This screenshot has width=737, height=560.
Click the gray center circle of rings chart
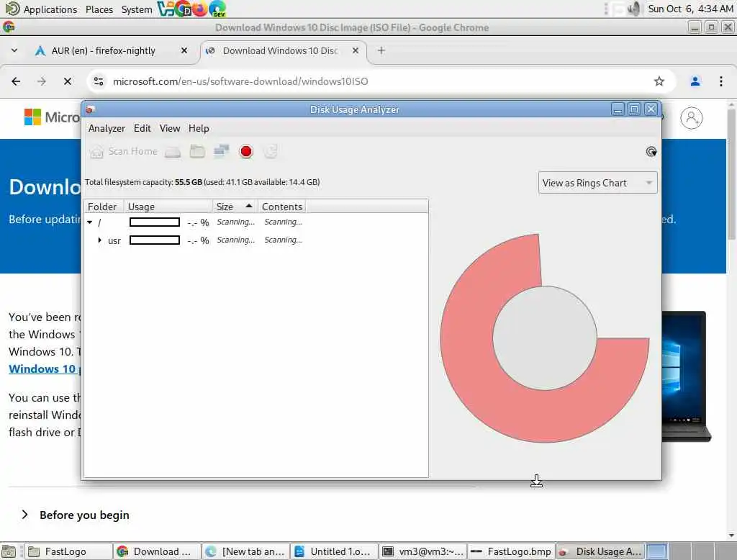pyautogui.click(x=545, y=338)
